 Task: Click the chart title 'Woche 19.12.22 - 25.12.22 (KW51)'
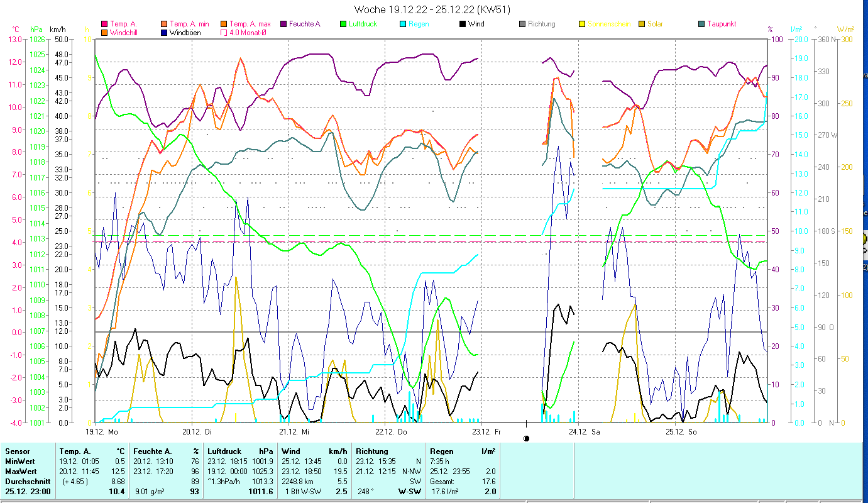(432, 9)
